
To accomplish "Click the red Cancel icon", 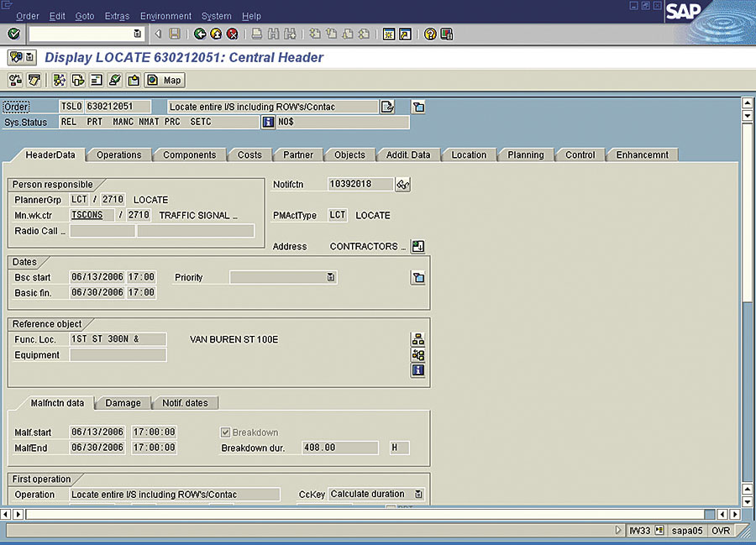I will (233, 34).
